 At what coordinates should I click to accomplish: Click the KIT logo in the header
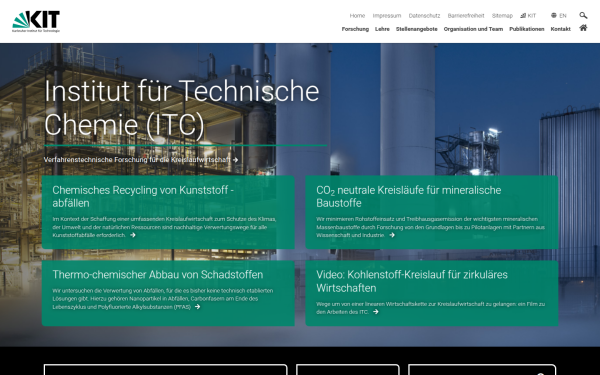click(x=36, y=21)
